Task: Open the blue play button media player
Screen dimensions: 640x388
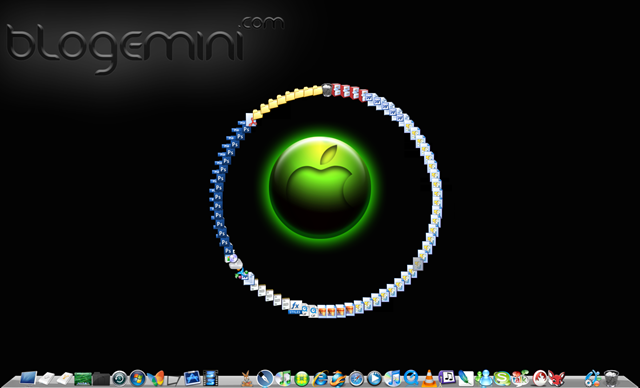Action: [x=374, y=378]
